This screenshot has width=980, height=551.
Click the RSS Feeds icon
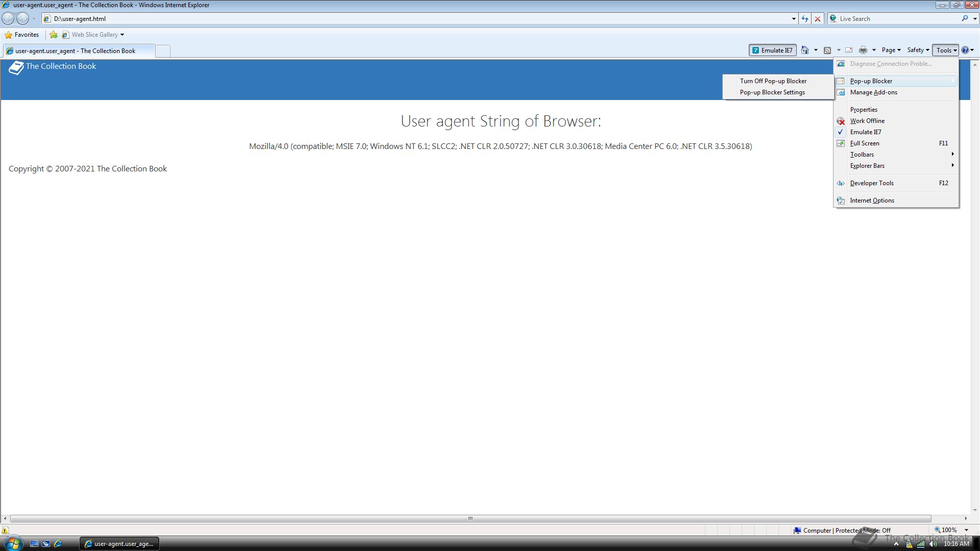click(x=827, y=50)
